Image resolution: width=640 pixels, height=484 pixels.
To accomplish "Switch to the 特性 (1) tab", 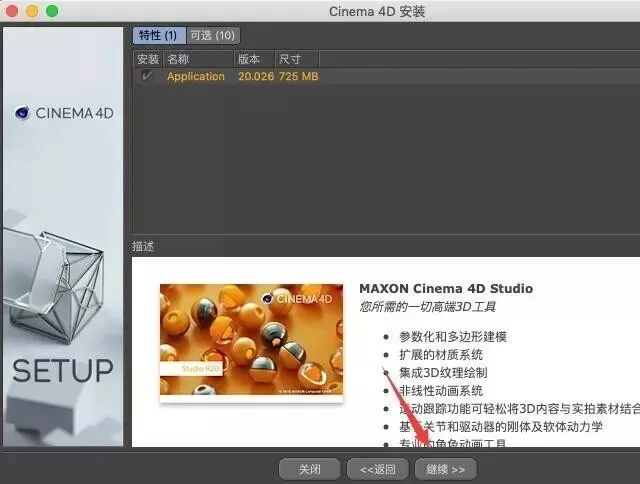I will (158, 36).
